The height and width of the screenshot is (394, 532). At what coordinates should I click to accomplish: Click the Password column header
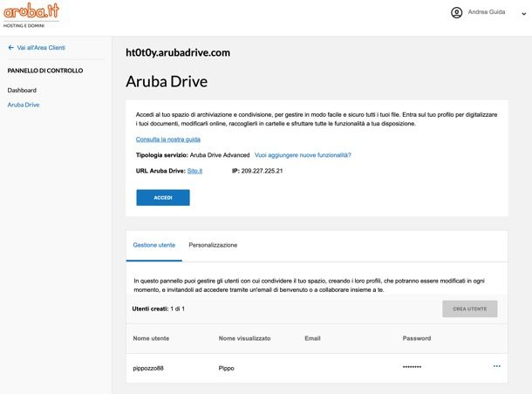pos(417,338)
